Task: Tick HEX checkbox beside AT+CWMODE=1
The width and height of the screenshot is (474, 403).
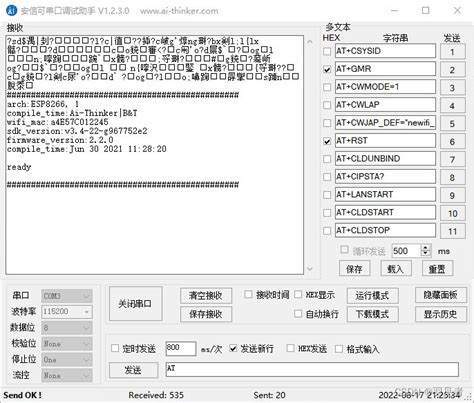Action: pyautogui.click(x=327, y=87)
